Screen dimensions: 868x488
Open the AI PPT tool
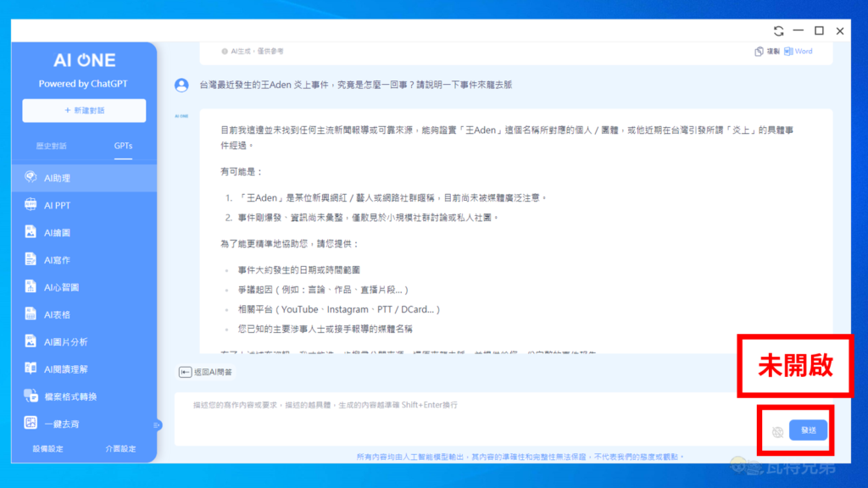58,205
